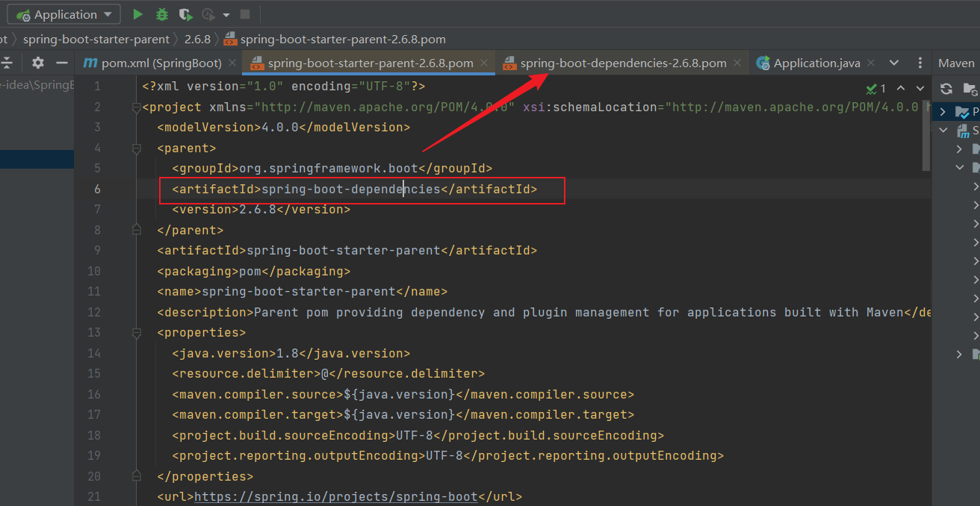Screen dimensions: 980x506
Task: Close the pom.xml (SpringBoot) tab
Action: [x=232, y=63]
